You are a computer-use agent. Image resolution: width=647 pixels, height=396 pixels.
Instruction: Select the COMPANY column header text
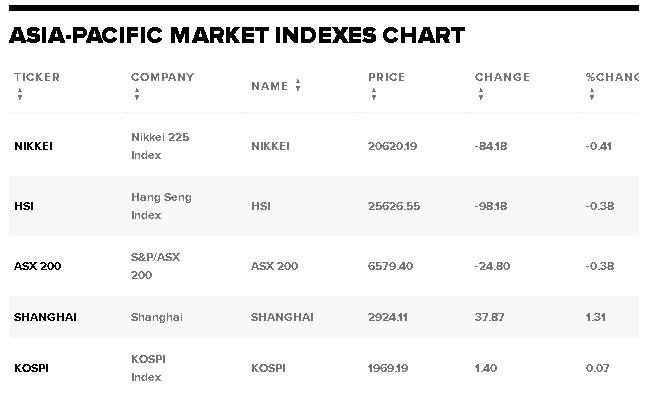(x=163, y=77)
